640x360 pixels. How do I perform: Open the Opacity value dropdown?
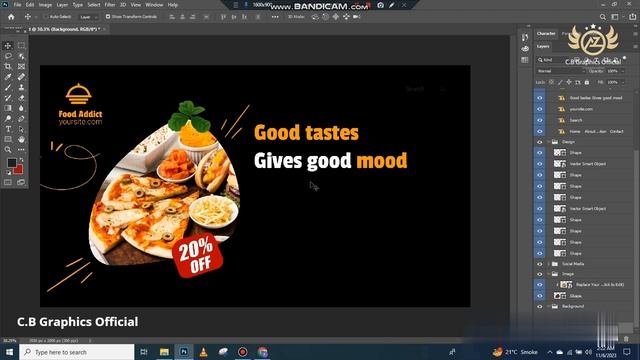(623, 71)
